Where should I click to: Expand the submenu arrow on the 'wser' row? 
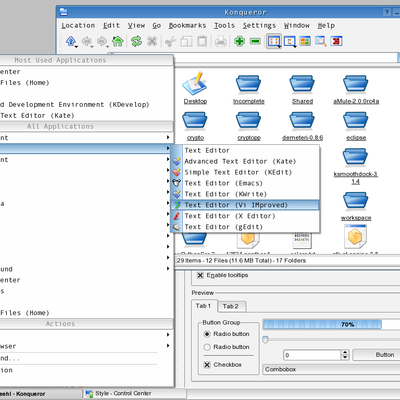coord(168,346)
